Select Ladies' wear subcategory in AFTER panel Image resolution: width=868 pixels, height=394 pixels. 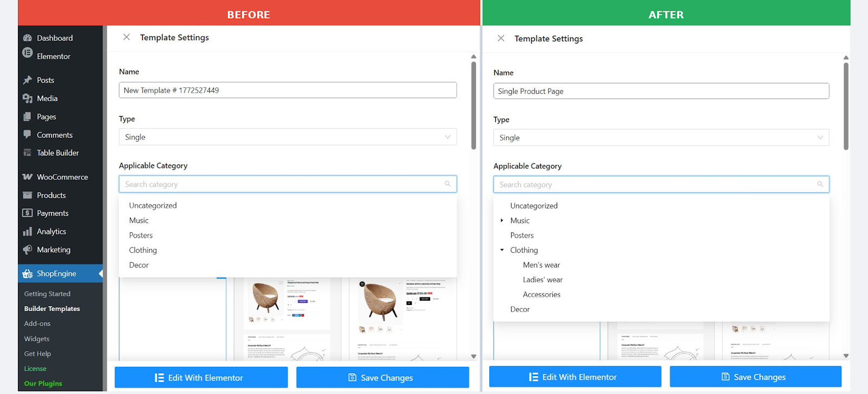pyautogui.click(x=542, y=280)
